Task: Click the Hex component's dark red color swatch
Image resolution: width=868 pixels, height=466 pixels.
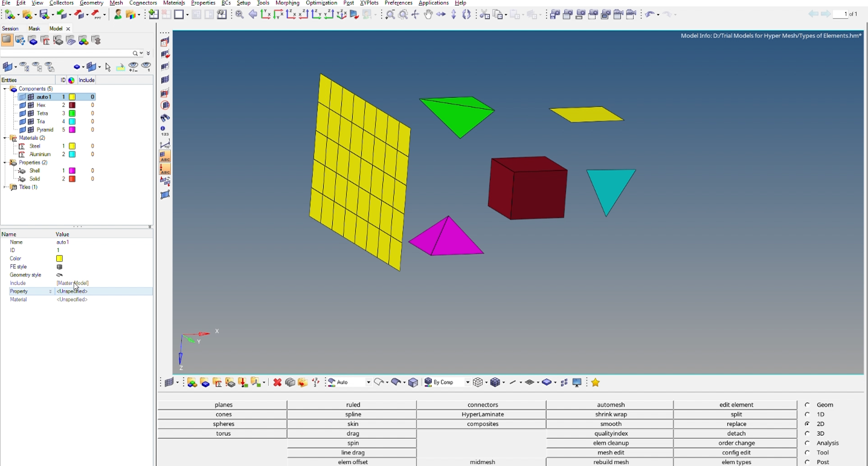Action: 72,105
